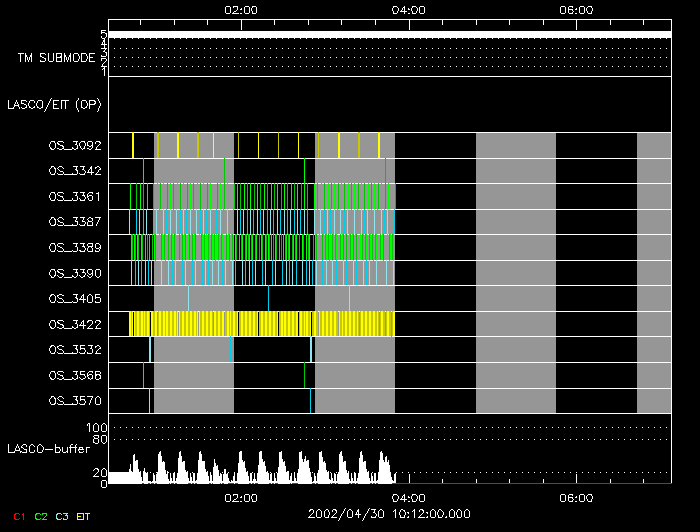Image resolution: width=700 pixels, height=532 pixels.
Task: Select the green C2 legend entry
Action: (41, 516)
